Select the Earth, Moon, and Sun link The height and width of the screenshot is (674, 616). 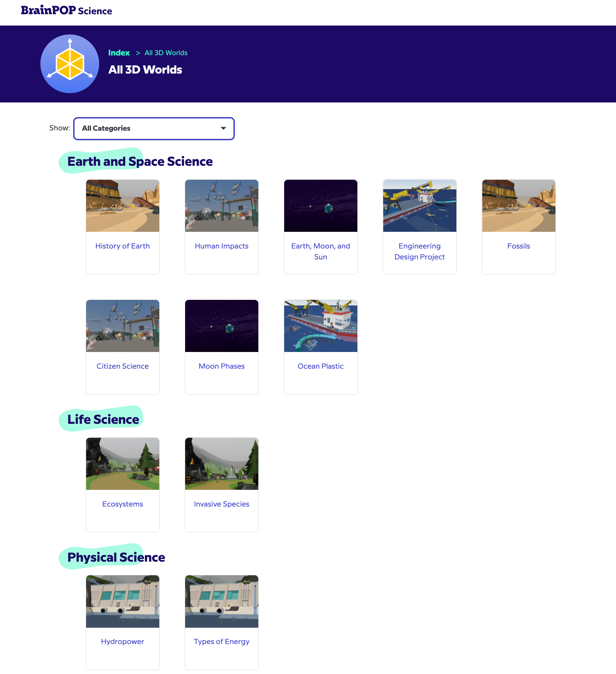tap(320, 251)
